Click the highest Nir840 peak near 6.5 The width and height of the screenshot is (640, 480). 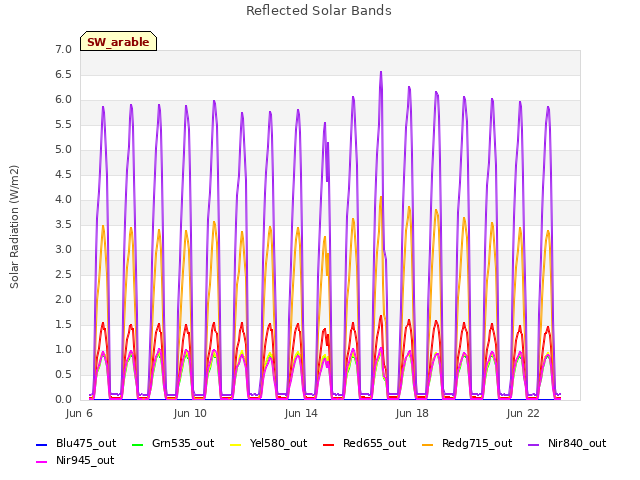[381, 73]
